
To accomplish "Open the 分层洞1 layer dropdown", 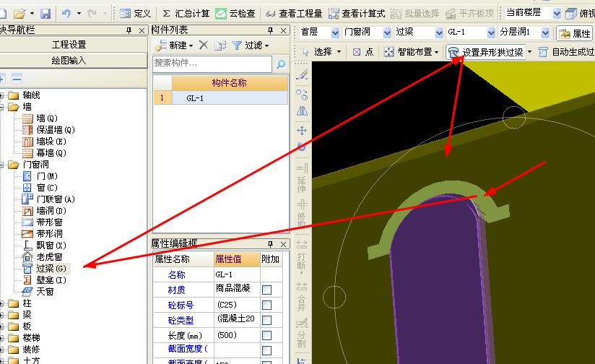I will (x=545, y=33).
